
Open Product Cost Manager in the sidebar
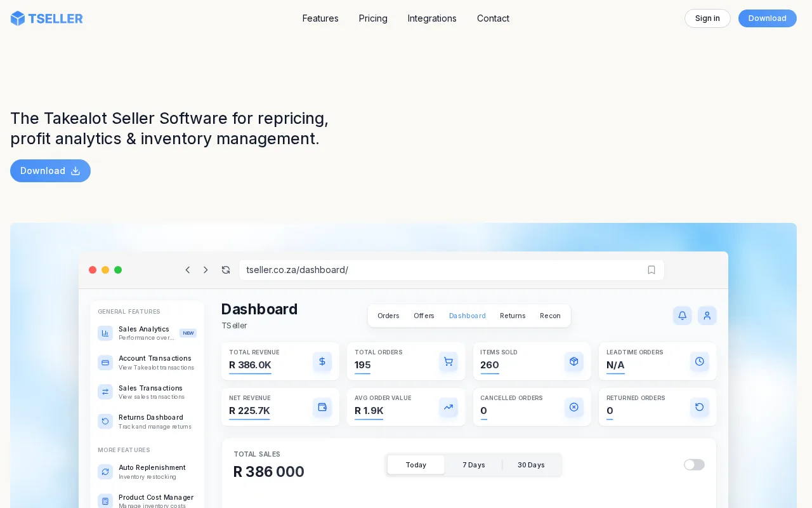(147, 501)
